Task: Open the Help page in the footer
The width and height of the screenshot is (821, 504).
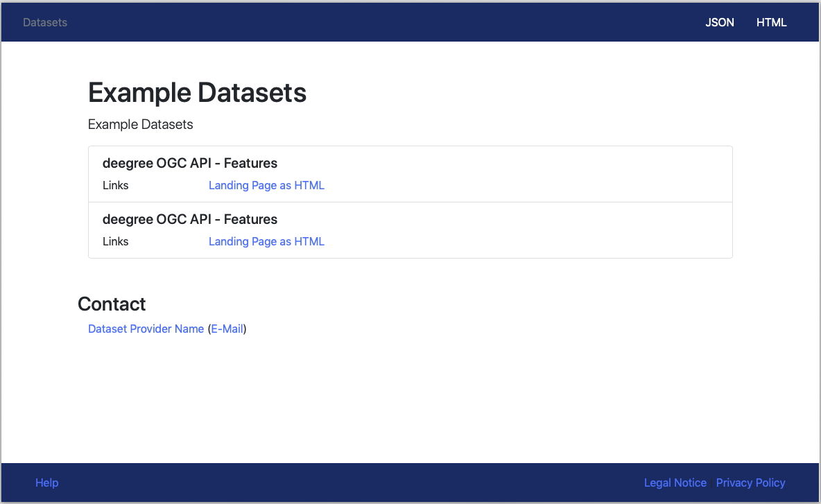Action: tap(46, 483)
